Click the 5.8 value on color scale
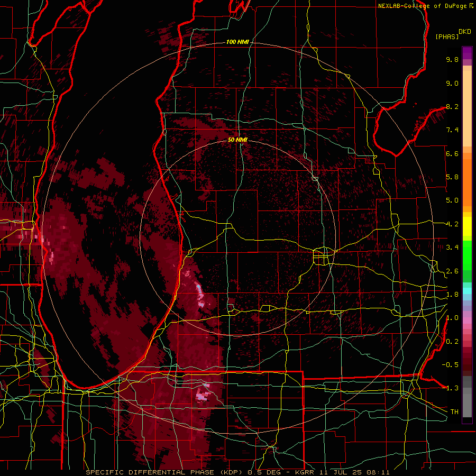This screenshot has width=476, height=476. 452,177
